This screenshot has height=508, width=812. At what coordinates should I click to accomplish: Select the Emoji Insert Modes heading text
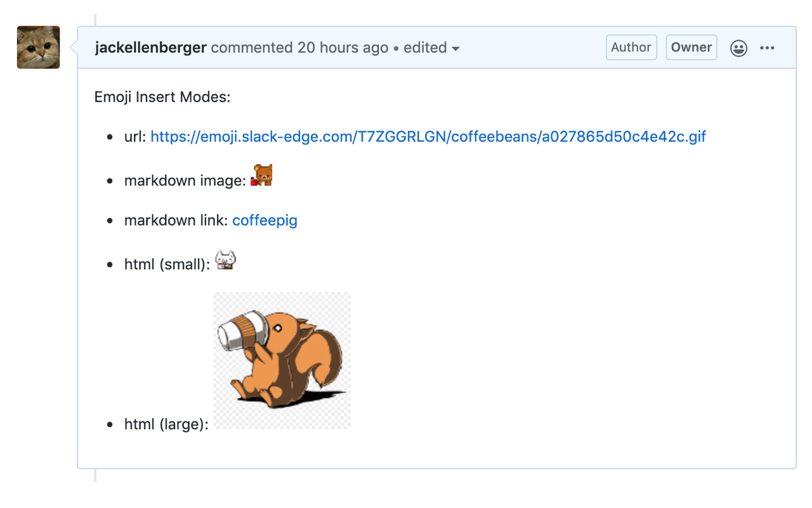coord(162,97)
